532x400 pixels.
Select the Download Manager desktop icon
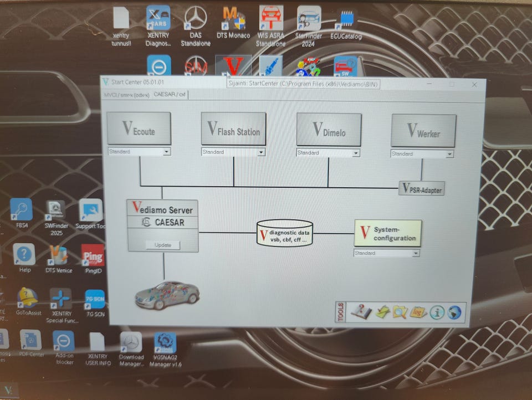click(132, 349)
